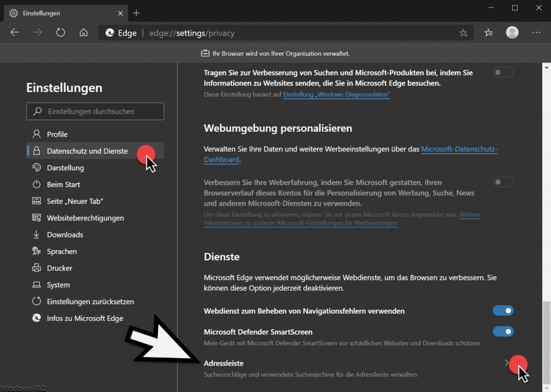Open a new tab with the plus button
This screenshot has width=551, height=392.
pyautogui.click(x=136, y=13)
